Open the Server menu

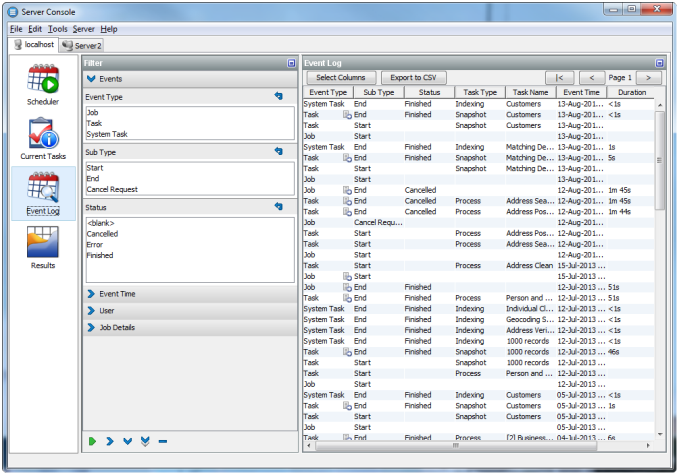pyautogui.click(x=84, y=29)
